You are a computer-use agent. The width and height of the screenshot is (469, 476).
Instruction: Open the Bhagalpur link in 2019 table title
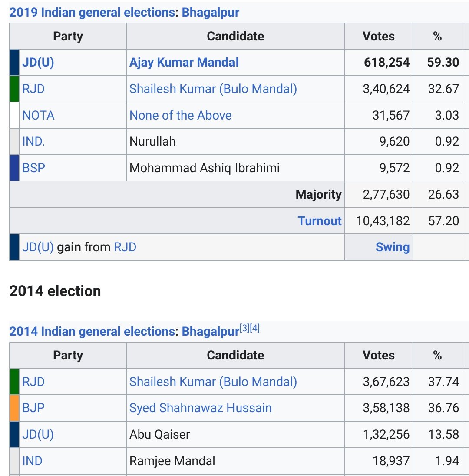(210, 13)
